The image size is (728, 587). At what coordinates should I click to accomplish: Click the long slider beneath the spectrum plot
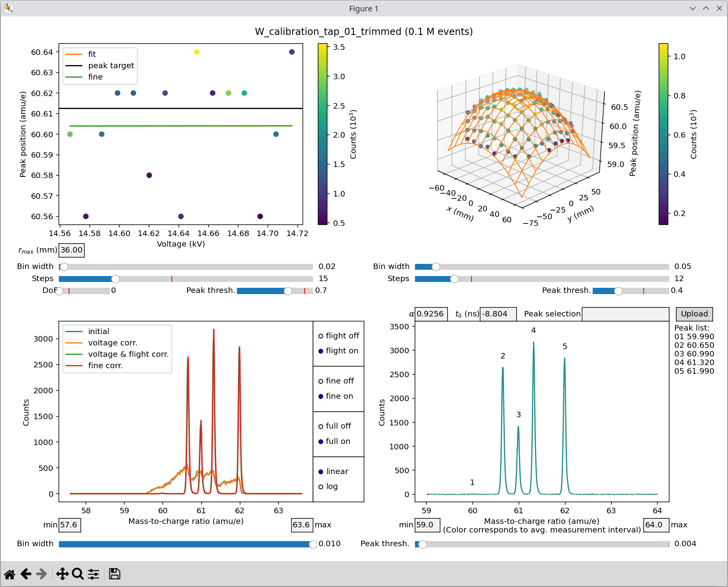(184, 544)
